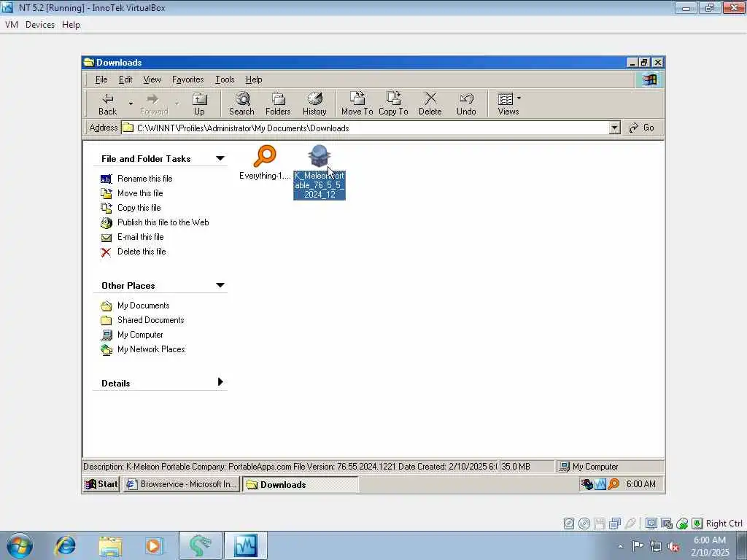747x560 pixels.
Task: Open the View menu in Downloads window
Action: point(152,79)
